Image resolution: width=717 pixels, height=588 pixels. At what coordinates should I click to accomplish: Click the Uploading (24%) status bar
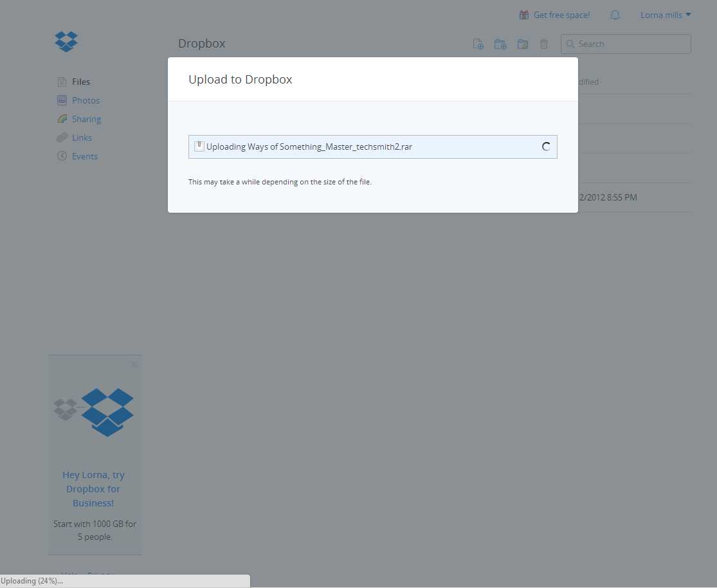point(125,581)
